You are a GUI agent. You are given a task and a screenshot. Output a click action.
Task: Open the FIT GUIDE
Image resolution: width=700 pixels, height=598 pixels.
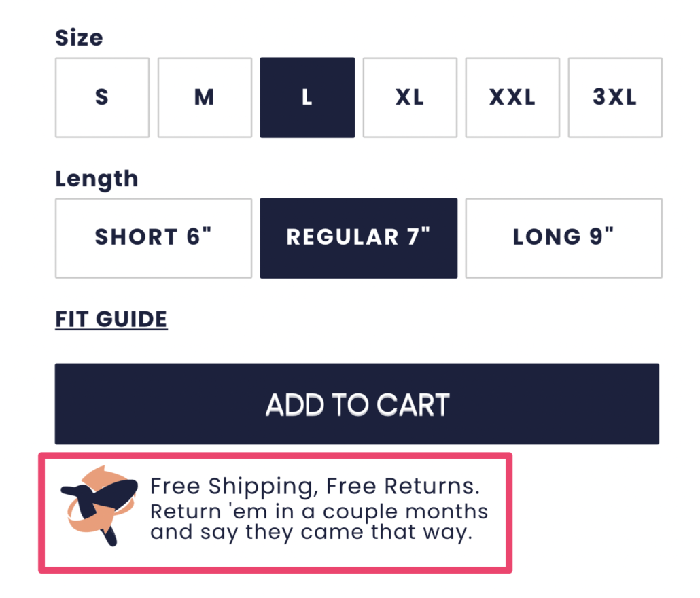click(x=111, y=318)
